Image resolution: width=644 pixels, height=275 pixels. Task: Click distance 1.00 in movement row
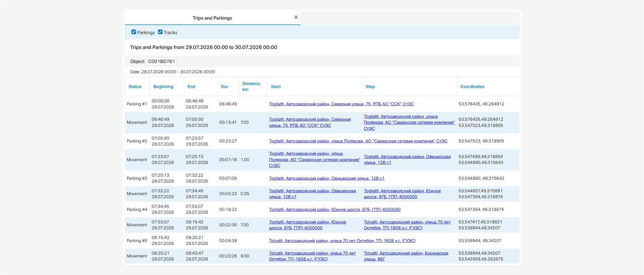click(x=245, y=160)
